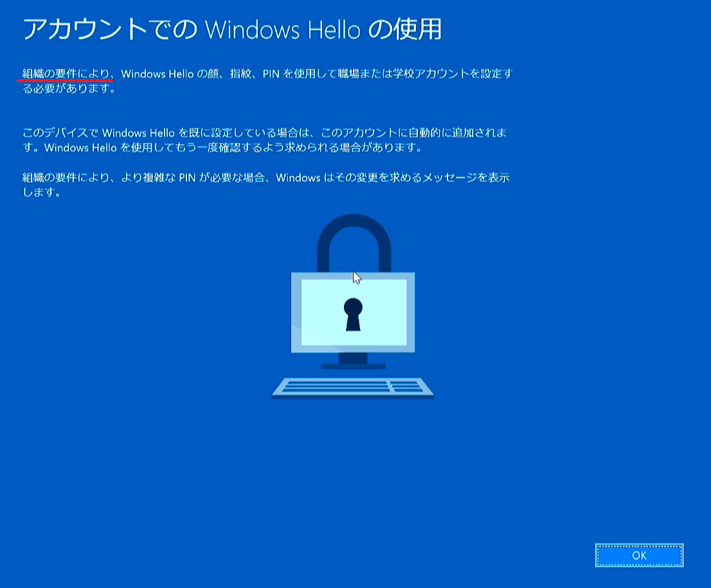Click the word Windows in the third paragraph
The width and height of the screenshot is (711, 588).
[x=298, y=178]
